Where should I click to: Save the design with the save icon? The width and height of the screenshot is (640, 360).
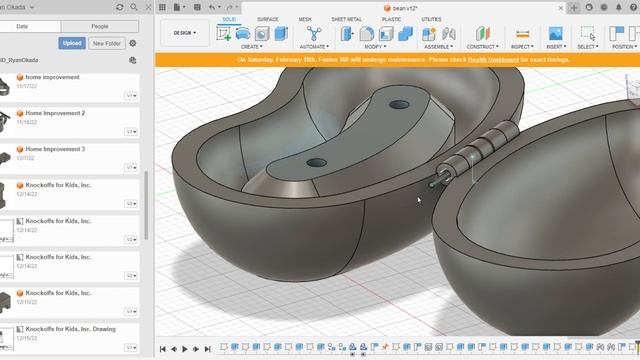point(197,7)
